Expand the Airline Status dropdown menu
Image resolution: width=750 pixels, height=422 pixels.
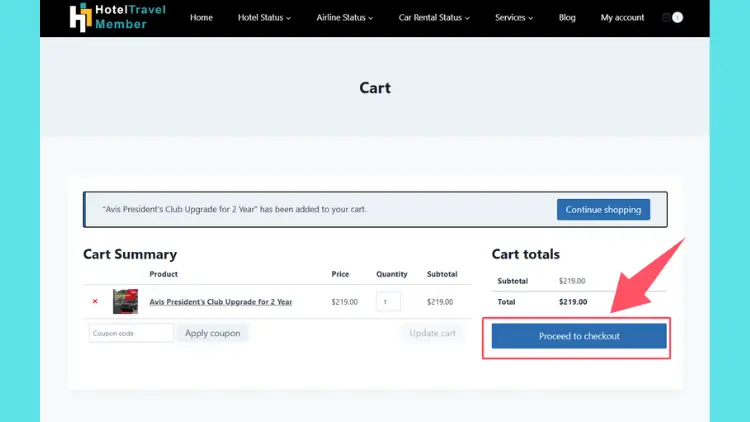[x=344, y=18]
